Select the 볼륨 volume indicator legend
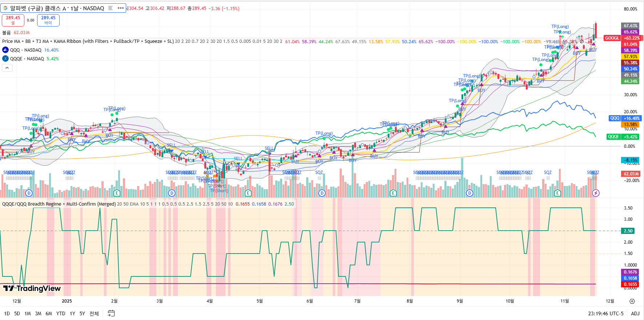The image size is (644, 320). pyautogui.click(x=7, y=32)
